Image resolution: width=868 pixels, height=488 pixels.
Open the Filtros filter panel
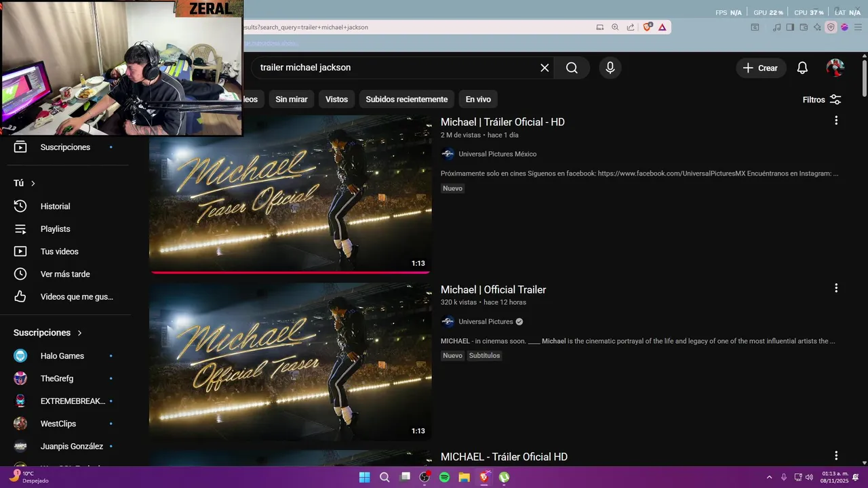822,100
